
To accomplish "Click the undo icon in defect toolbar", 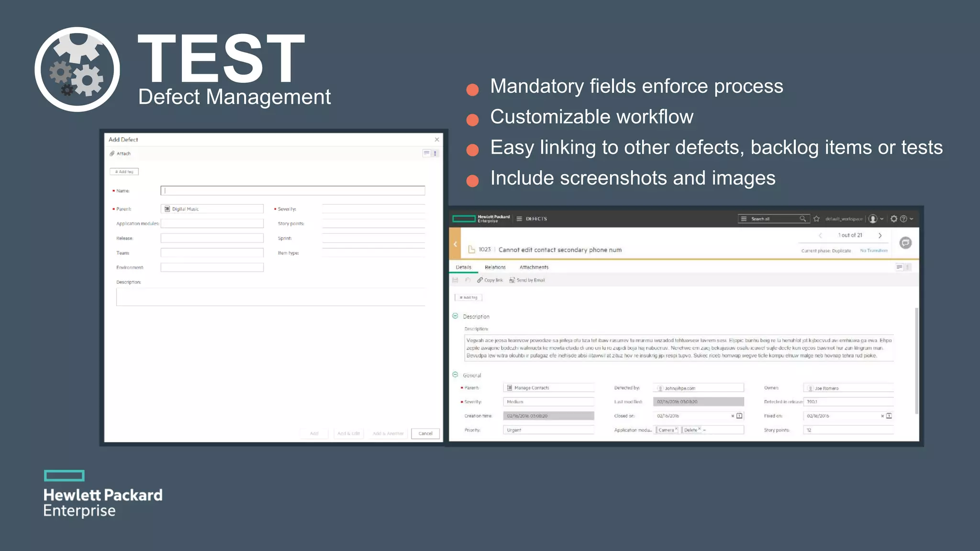I will 468,280.
